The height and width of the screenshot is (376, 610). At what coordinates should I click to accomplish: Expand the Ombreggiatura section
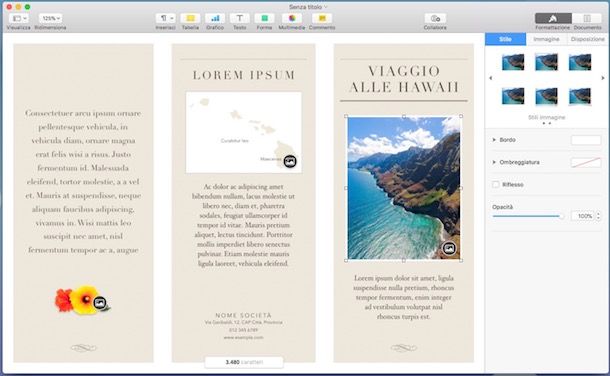[494, 162]
